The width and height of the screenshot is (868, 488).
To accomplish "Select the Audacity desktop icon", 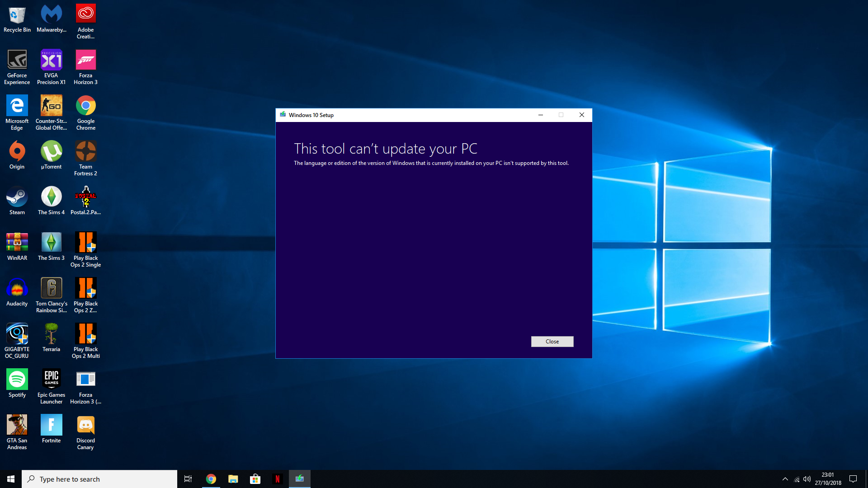I will [17, 292].
